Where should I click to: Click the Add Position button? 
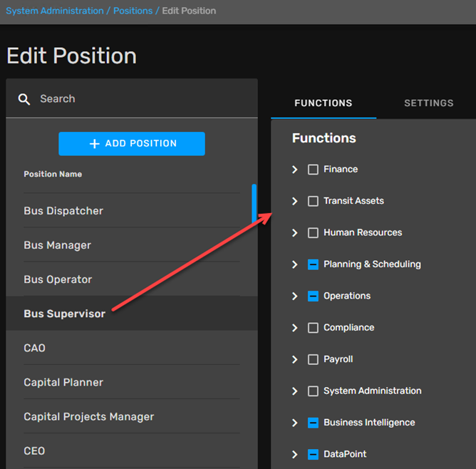132,144
